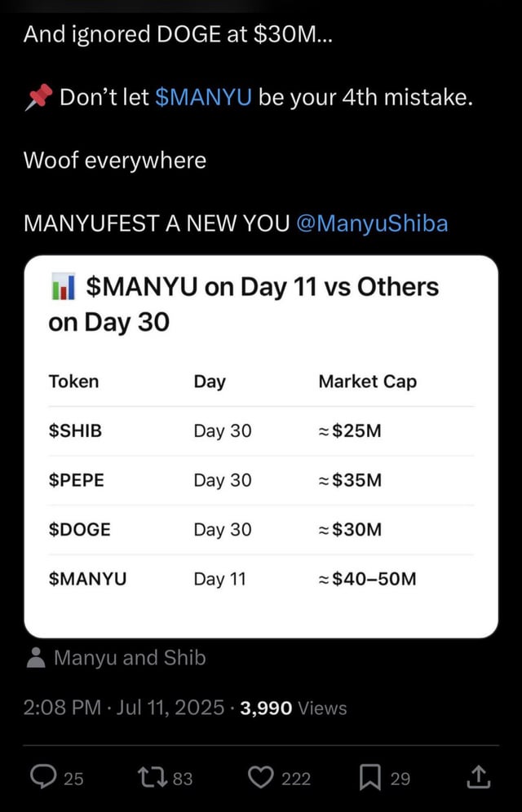The width and height of the screenshot is (522, 812).
Task: Visit the @ManyuShiba profile mention
Action: click(372, 223)
